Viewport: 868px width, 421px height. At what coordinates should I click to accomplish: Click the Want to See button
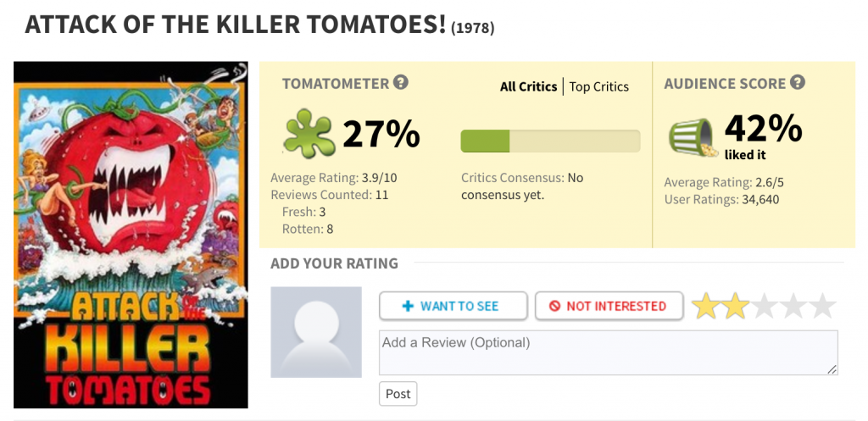(453, 306)
